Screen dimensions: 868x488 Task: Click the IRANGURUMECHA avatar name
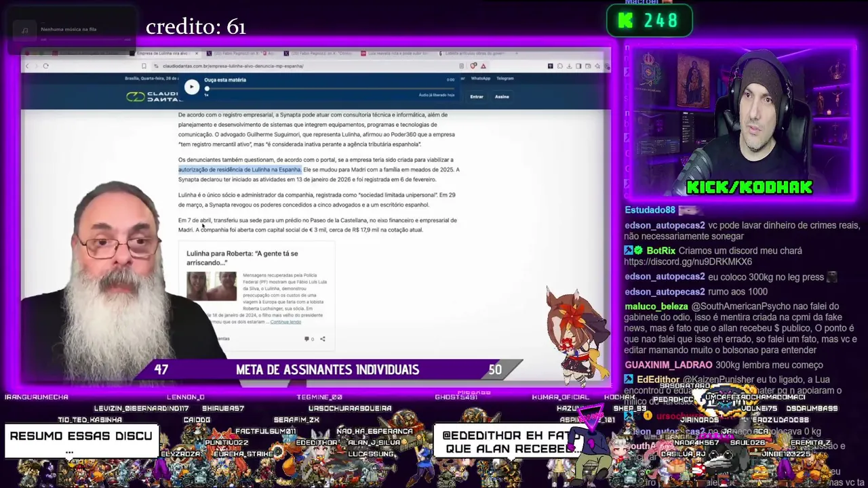(x=37, y=397)
